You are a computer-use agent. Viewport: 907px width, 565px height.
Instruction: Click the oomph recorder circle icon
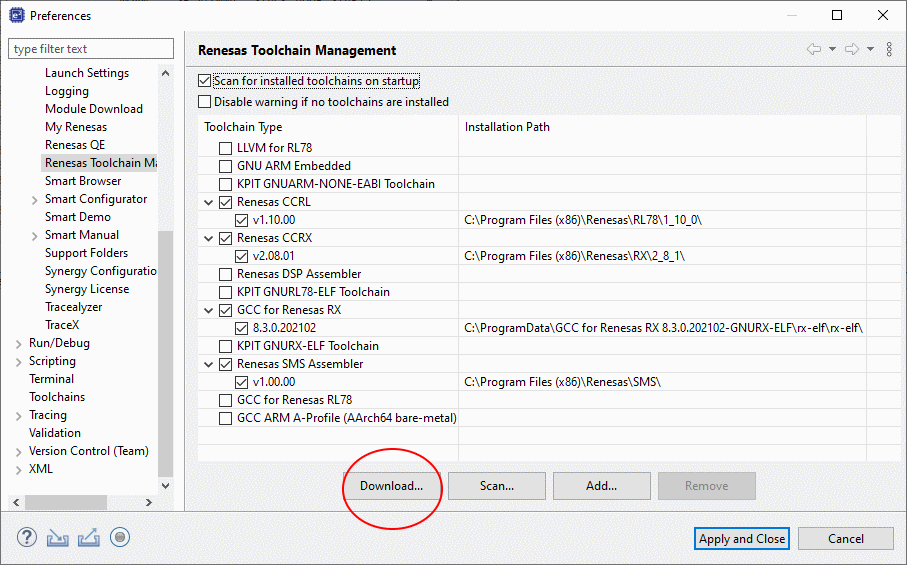pyautogui.click(x=120, y=538)
